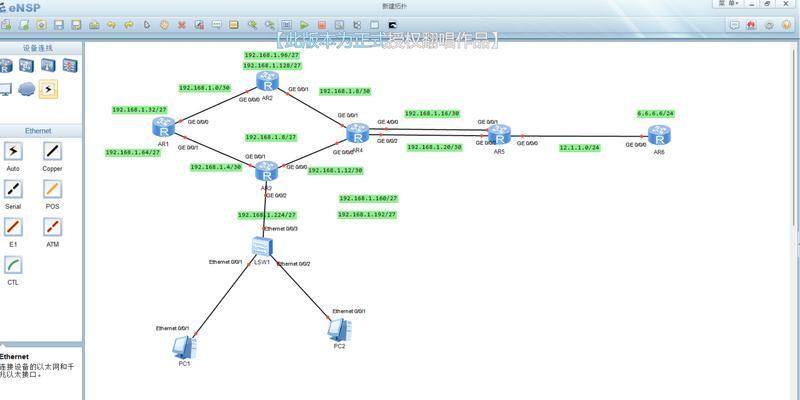Click the 192.168.1.16/30 label
Image resolution: width=800 pixels, height=400 pixels.
pyautogui.click(x=432, y=113)
